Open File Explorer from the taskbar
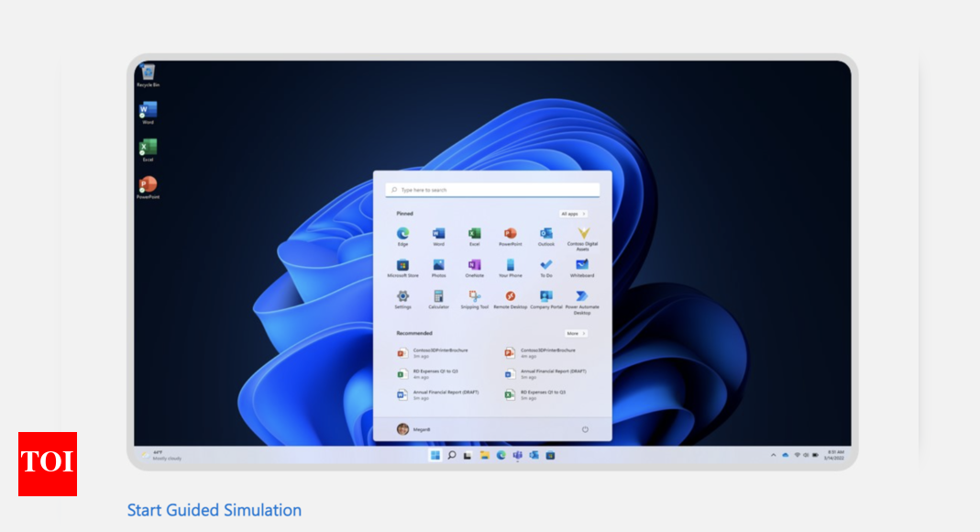The image size is (980, 532). coord(484,455)
